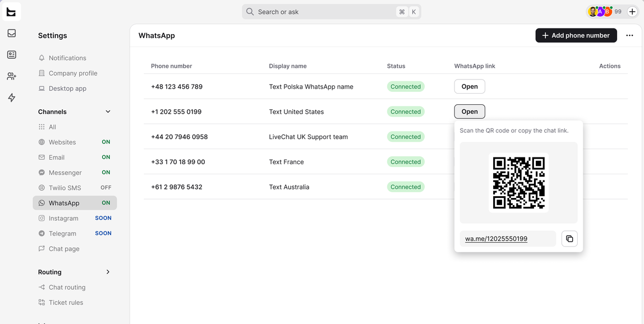Click the QR code image
This screenshot has width=644, height=324.
[519, 183]
